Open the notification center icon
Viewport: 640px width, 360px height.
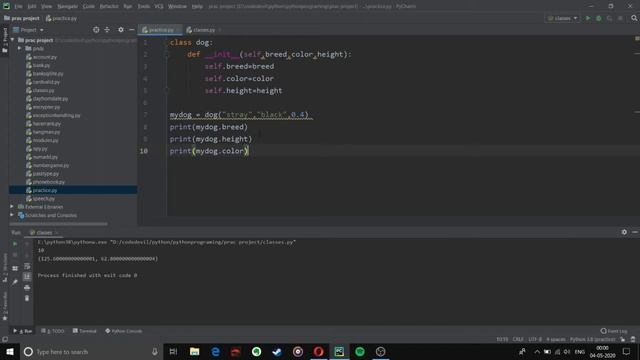(x=627, y=351)
